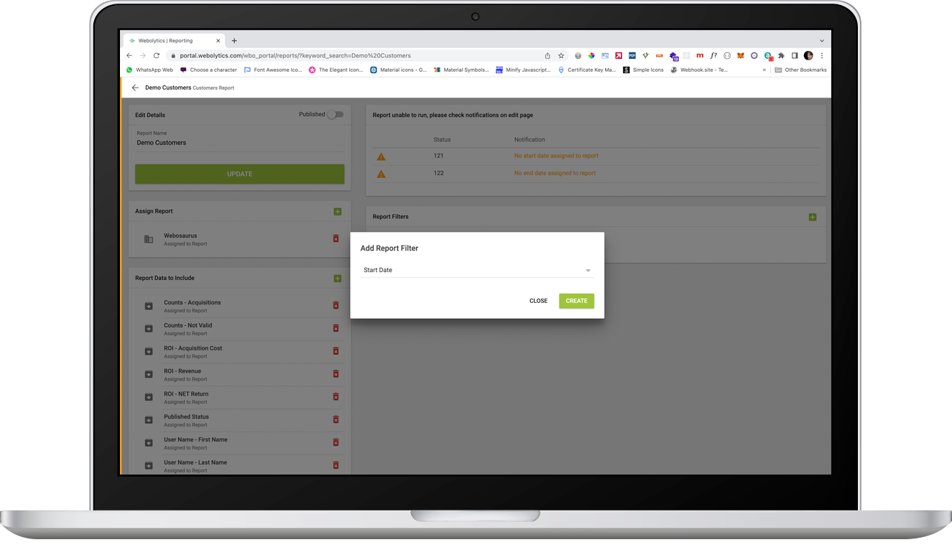This screenshot has width=952, height=560.
Task: Click CLOSE in the Add Report Filter dialog
Action: pyautogui.click(x=538, y=301)
